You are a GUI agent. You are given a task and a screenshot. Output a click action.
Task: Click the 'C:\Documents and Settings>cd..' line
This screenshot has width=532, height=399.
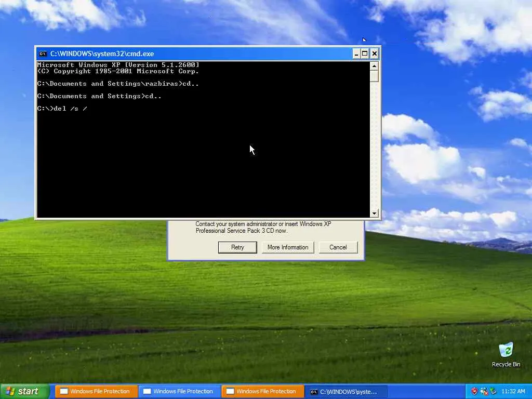99,96
